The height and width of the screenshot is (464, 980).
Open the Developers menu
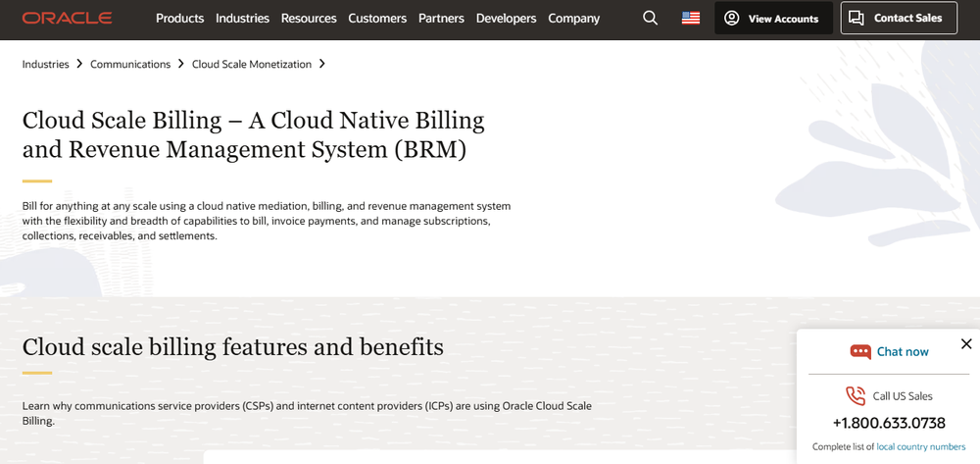(x=507, y=18)
